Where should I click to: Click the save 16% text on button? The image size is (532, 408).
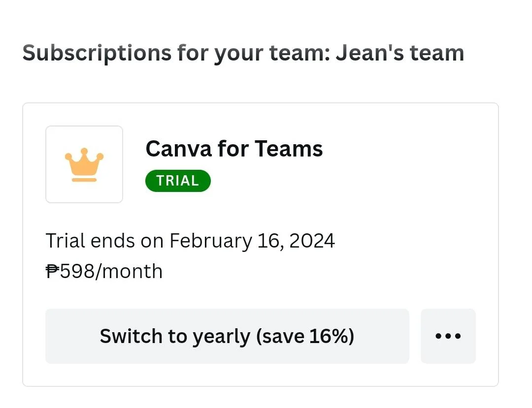pyautogui.click(x=305, y=336)
